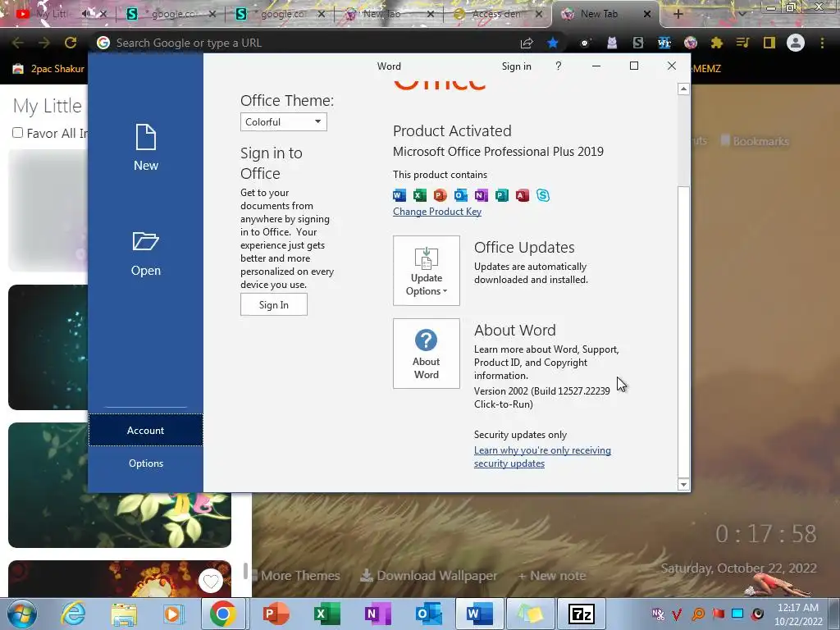Screen dimensions: 840x630
Task: Open PowerPoint from the taskbar
Action: click(276, 614)
